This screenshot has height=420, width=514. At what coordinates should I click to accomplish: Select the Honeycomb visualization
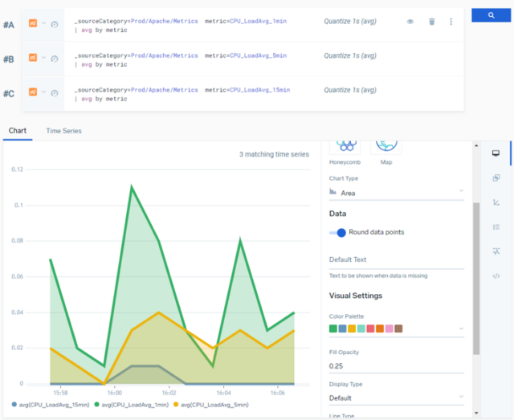point(345,153)
